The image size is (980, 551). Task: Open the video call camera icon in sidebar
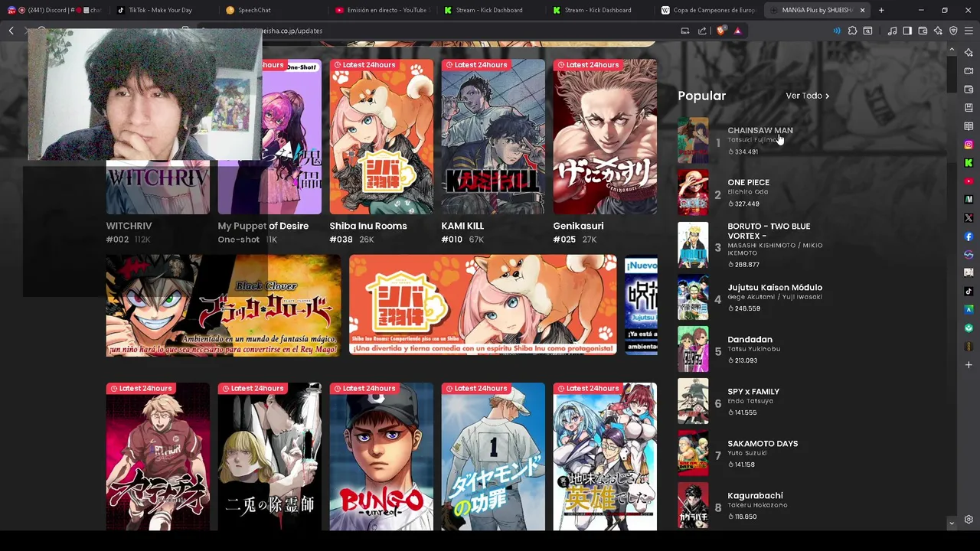coord(969,71)
